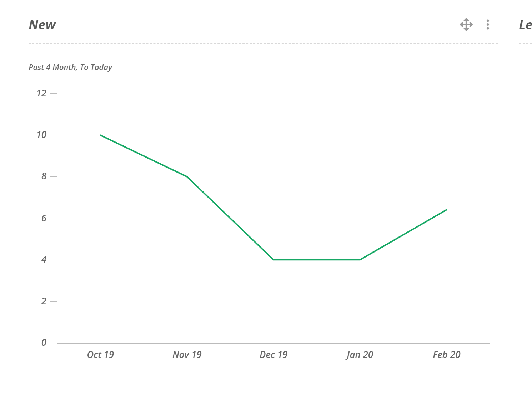Click the 6 y-axis tick label
532x394 pixels.
point(44,218)
